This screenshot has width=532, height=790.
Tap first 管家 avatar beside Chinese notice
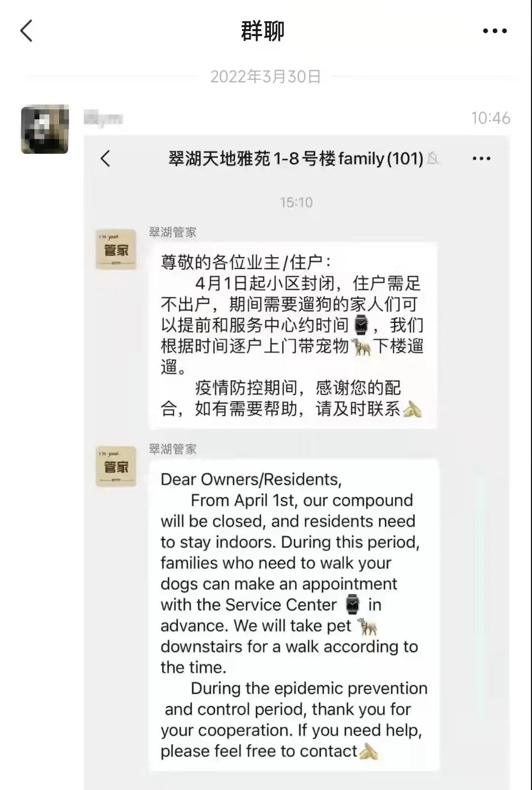[x=116, y=249]
